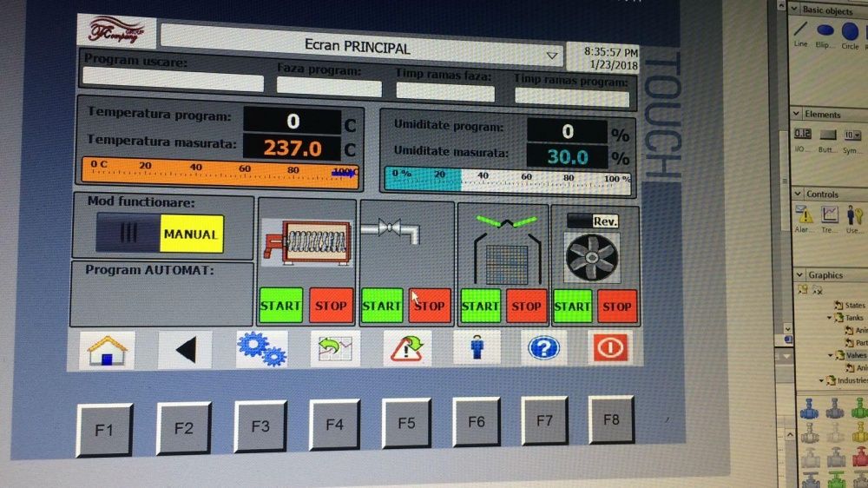Open the Home screen icon
868x488 pixels.
(107, 350)
